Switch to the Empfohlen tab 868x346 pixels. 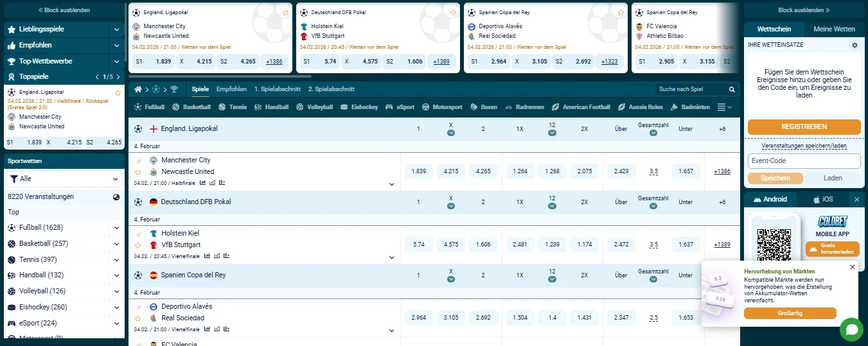(231, 89)
